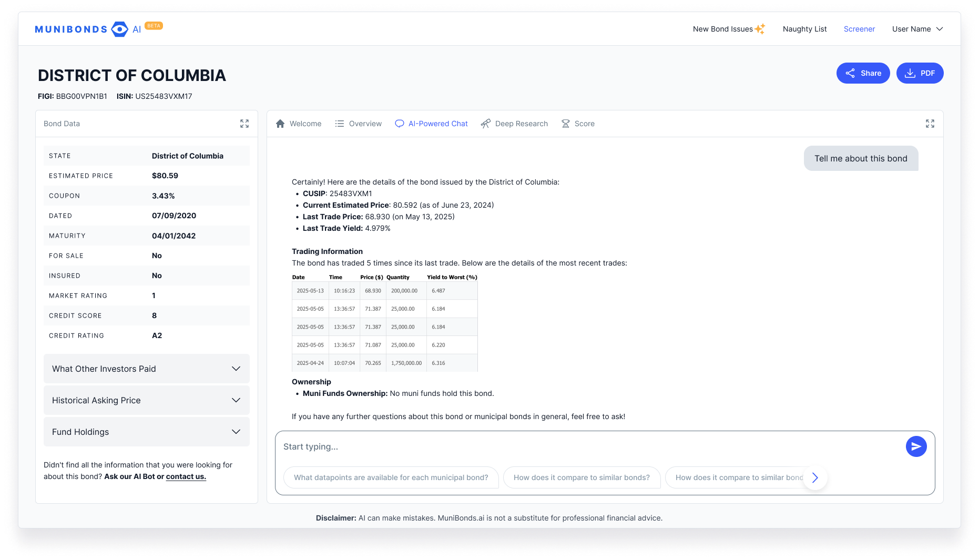Click the Last Trade Yield 4.979% line
The height and width of the screenshot is (560, 979).
pyautogui.click(x=346, y=228)
